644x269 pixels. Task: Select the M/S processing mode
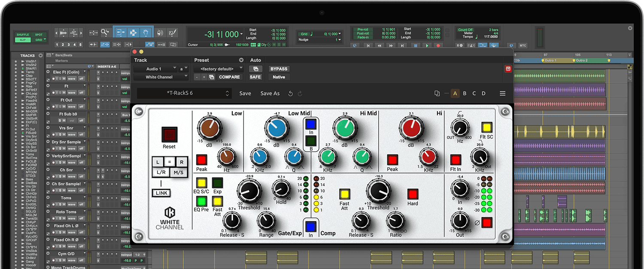178,172
